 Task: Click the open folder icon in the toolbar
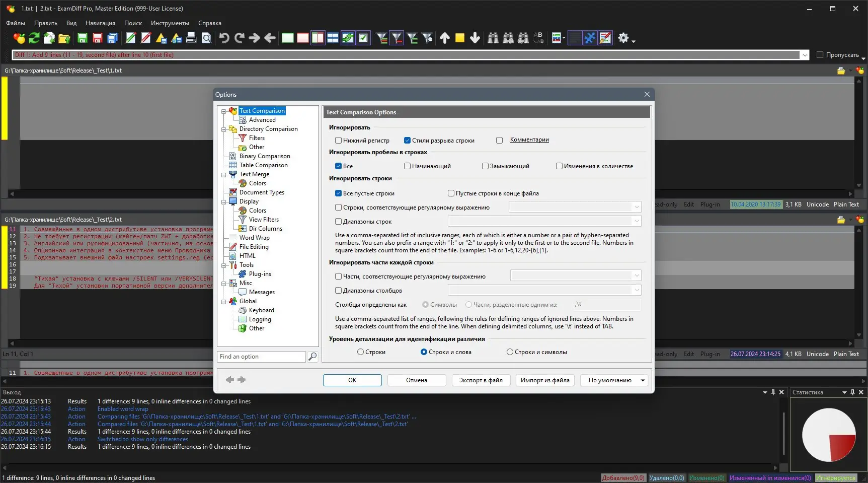[64, 38]
